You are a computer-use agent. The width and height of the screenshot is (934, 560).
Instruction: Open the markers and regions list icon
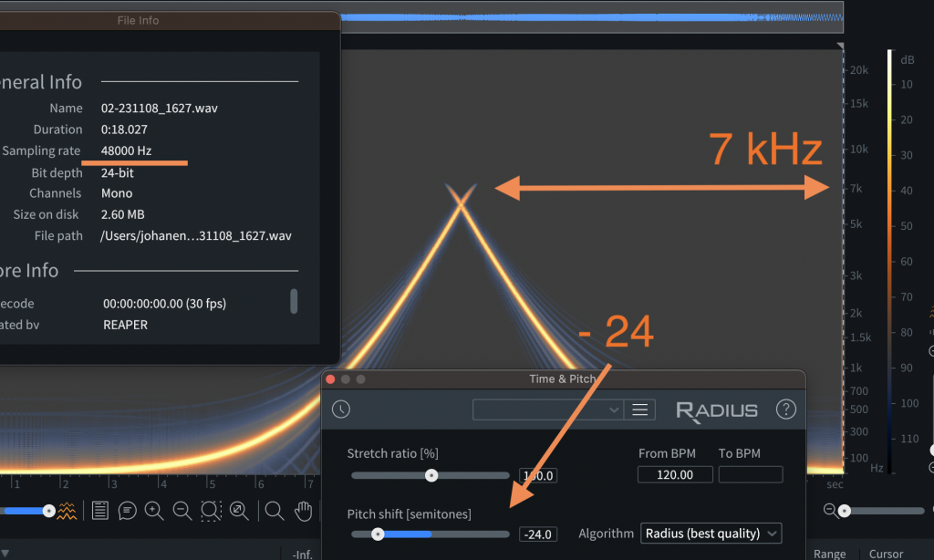coord(100,511)
